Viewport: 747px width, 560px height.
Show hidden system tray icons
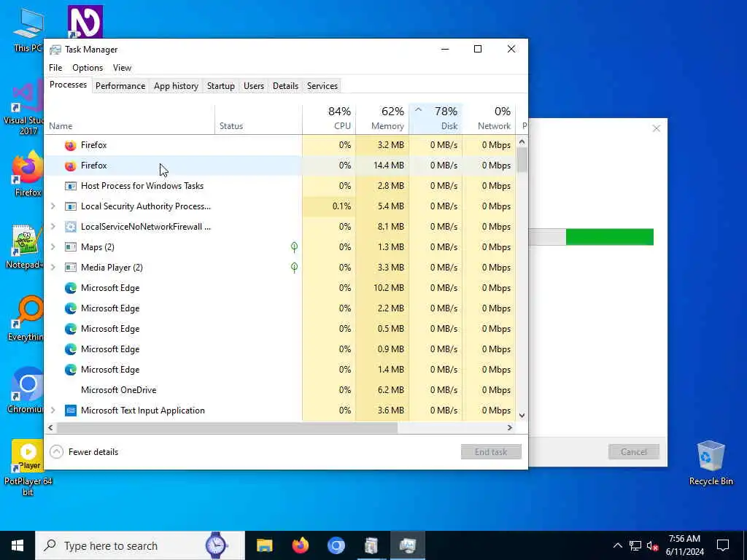pyautogui.click(x=617, y=545)
